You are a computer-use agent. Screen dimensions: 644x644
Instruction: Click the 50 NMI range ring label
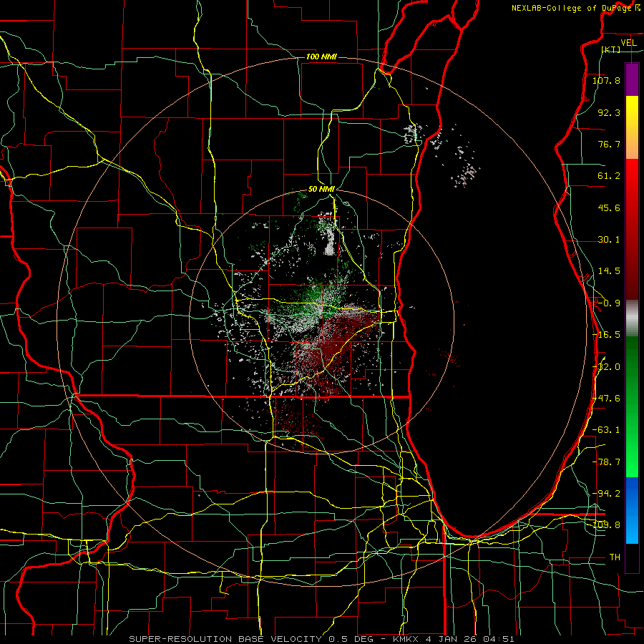(321, 189)
